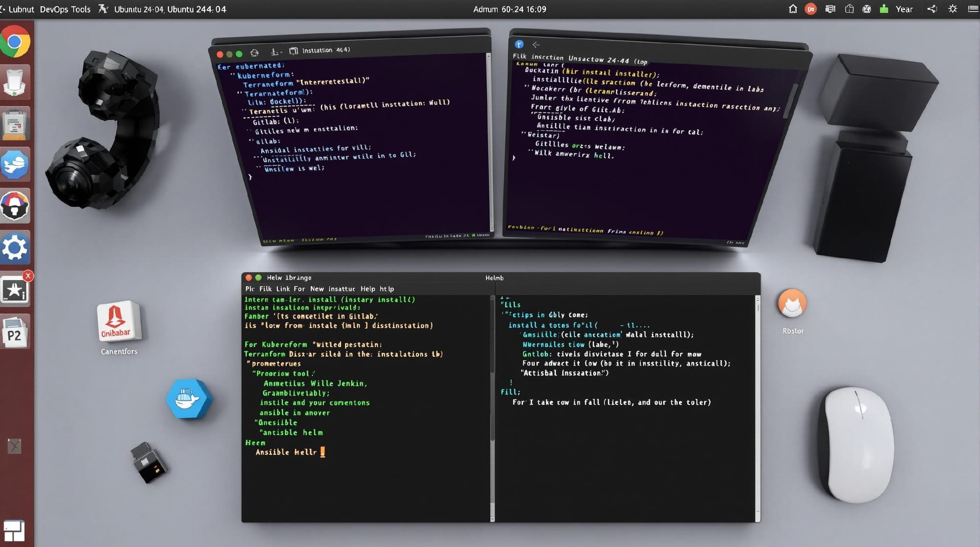980x547 pixels.
Task: Click 'Gramblivetably;' line in Helw terminal
Action: pyautogui.click(x=296, y=393)
